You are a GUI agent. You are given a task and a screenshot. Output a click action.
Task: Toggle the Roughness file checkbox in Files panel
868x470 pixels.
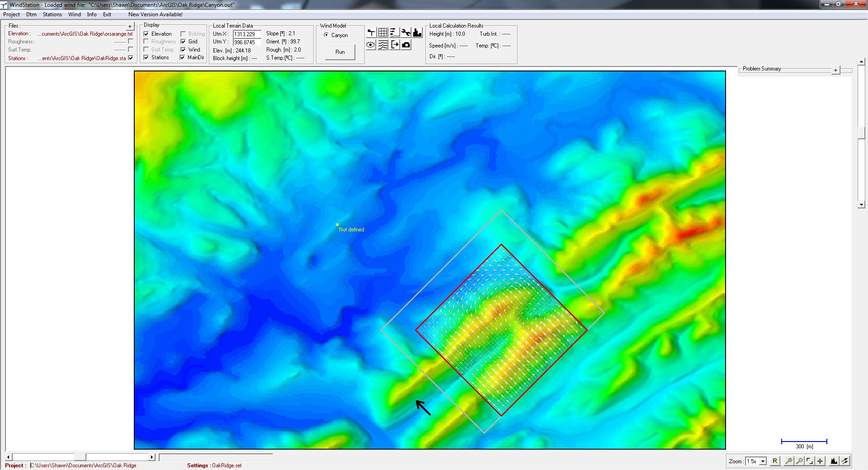[131, 42]
